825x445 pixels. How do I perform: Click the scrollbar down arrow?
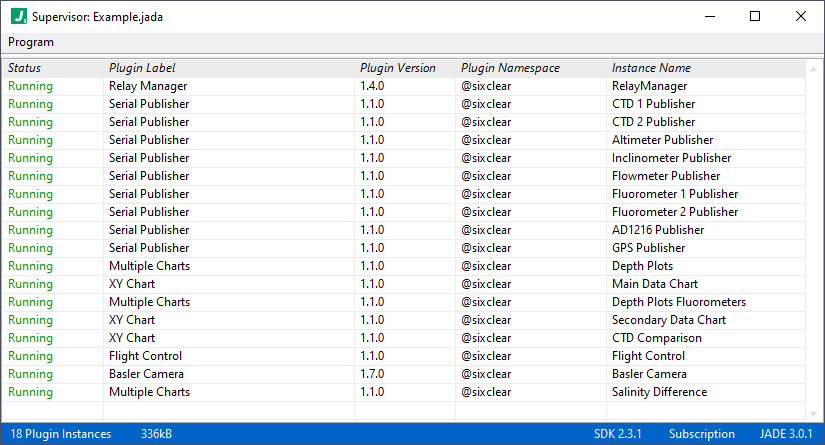click(x=813, y=414)
